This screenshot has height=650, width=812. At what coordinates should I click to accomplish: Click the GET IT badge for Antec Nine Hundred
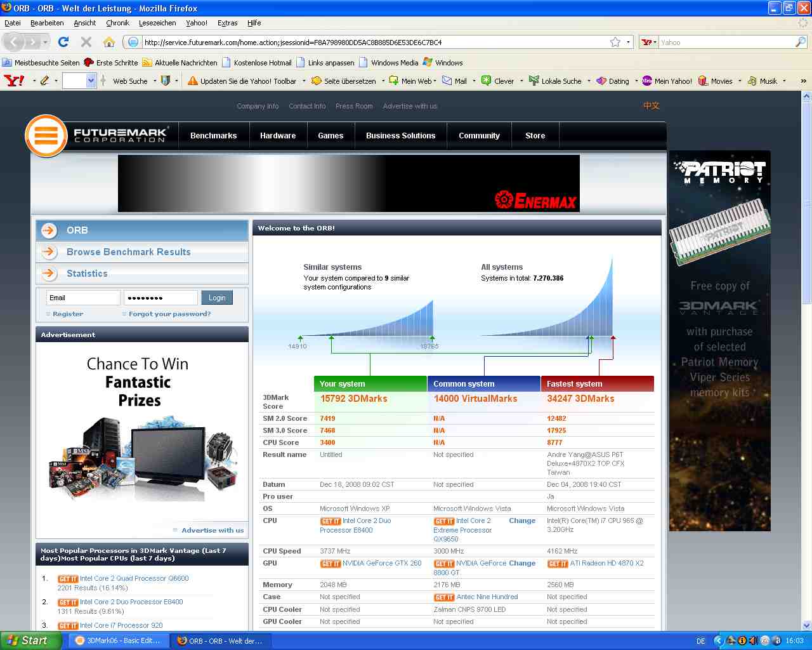444,597
